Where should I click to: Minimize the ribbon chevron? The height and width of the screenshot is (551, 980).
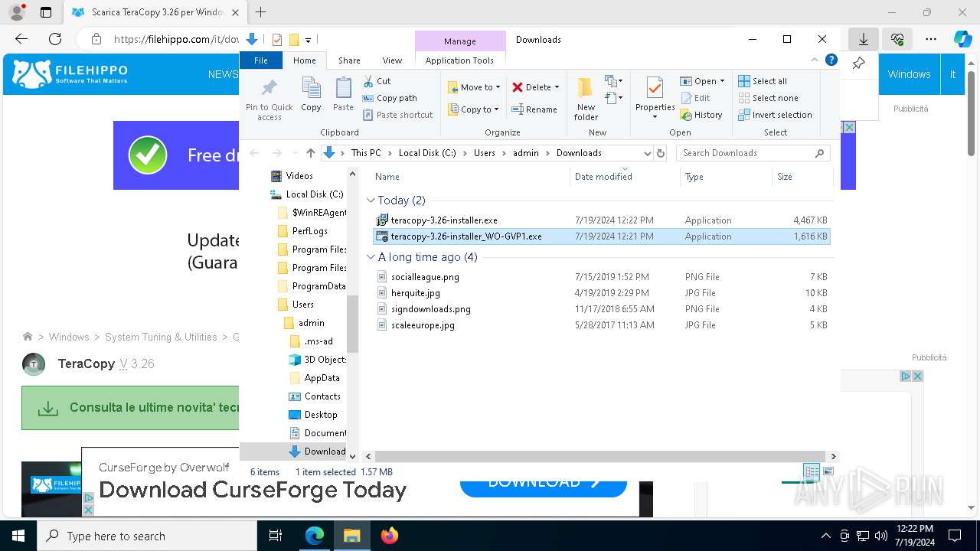815,60
